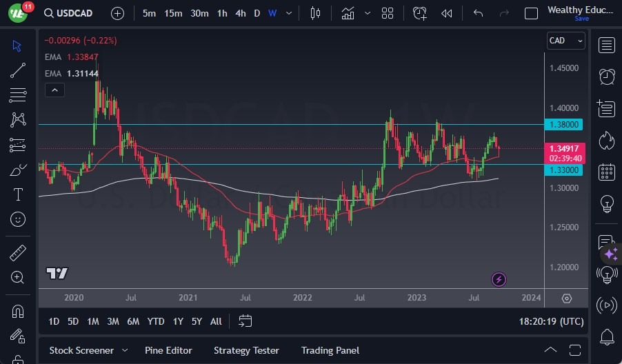Click the zoom in magnifier tool
Image resolution: width=622 pixels, height=364 pixels.
pos(18,277)
